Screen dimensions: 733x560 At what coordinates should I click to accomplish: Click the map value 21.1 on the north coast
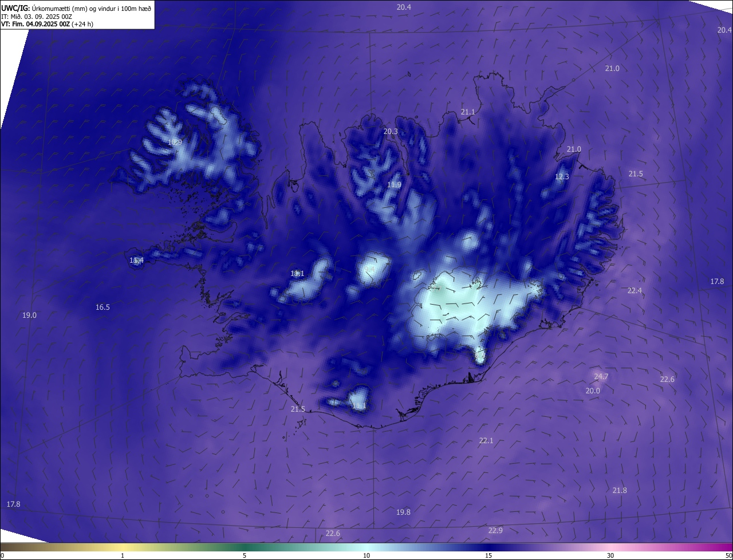point(468,112)
